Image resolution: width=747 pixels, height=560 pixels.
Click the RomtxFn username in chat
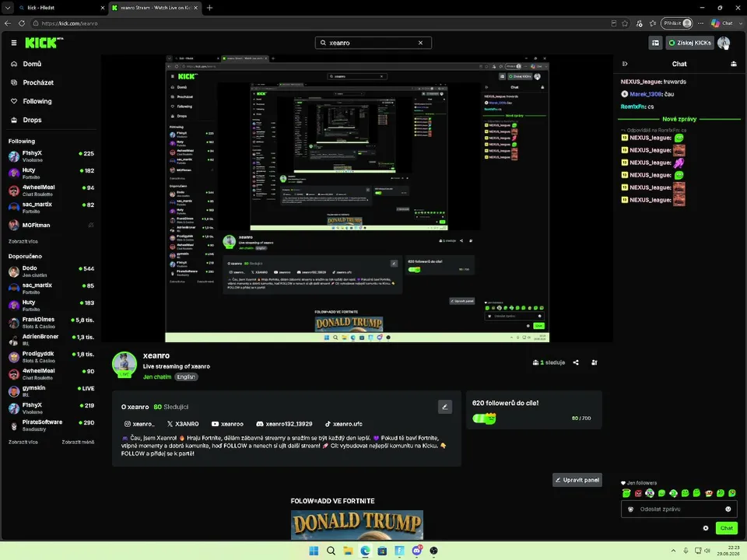point(633,107)
